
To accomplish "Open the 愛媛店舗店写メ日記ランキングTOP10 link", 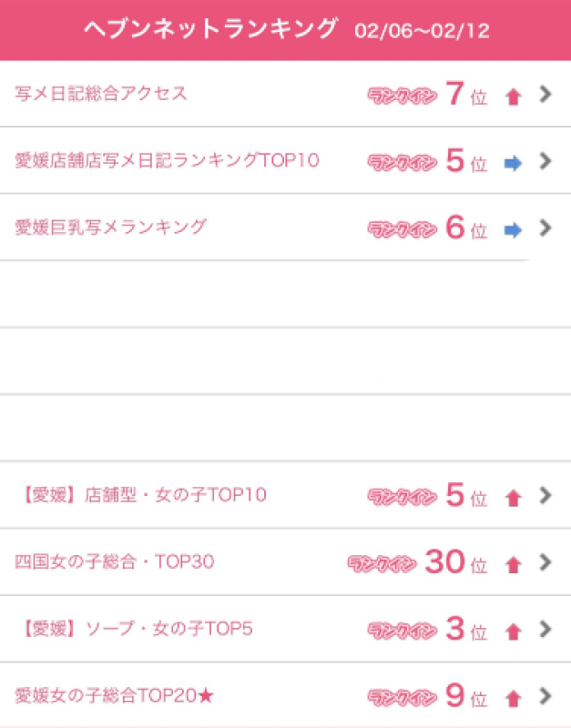I will [x=168, y=160].
